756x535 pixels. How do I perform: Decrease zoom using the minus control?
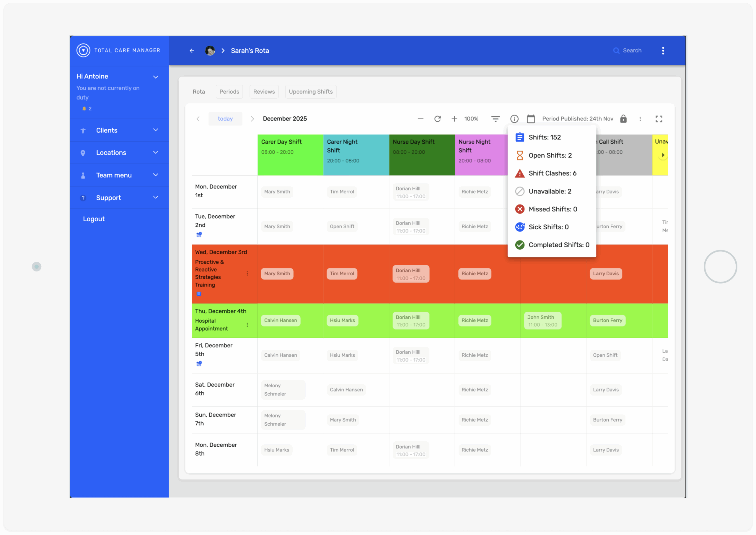click(x=420, y=118)
